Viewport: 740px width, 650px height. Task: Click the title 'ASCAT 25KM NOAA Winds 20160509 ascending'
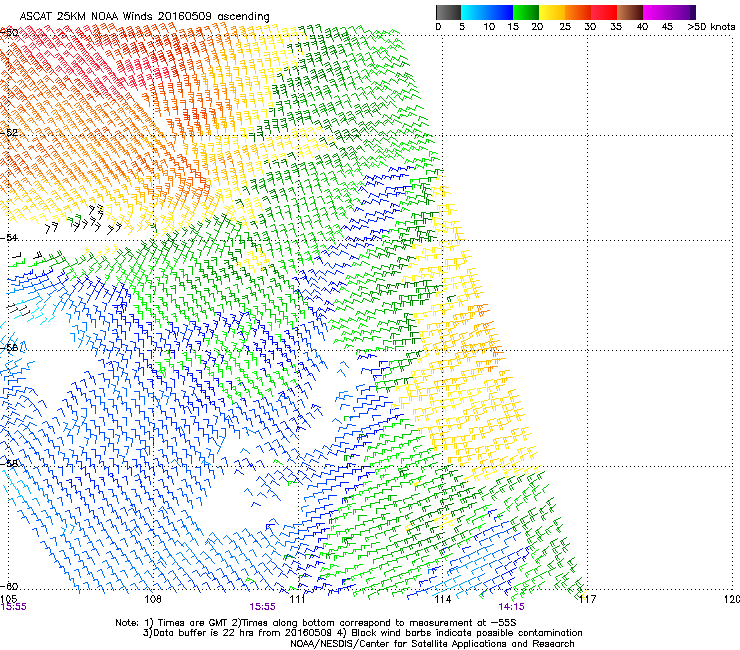click(144, 17)
